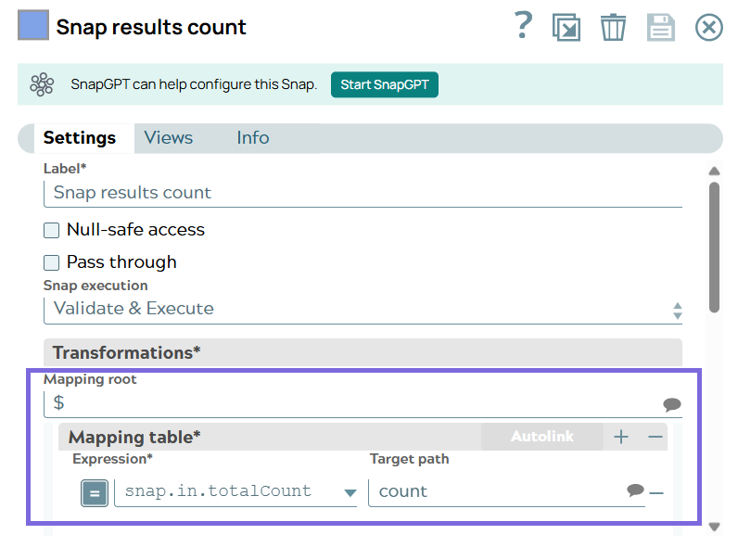This screenshot has width=738, height=560.
Task: Expand the snap.in.totalCount expression dropdown
Action: point(350,492)
